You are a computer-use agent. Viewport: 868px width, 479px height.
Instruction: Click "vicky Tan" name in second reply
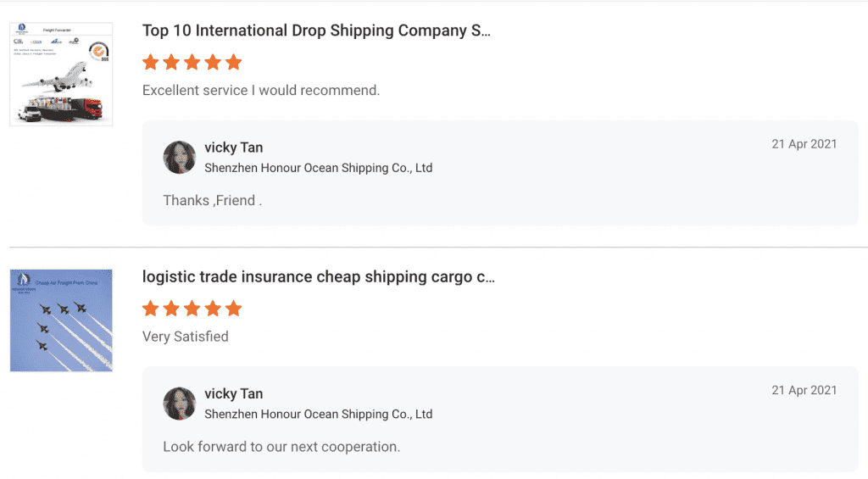(234, 394)
